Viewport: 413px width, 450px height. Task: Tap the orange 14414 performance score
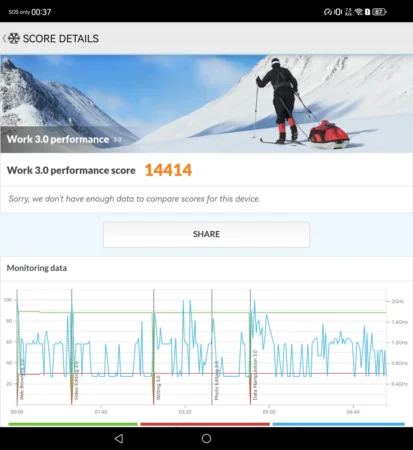point(168,170)
